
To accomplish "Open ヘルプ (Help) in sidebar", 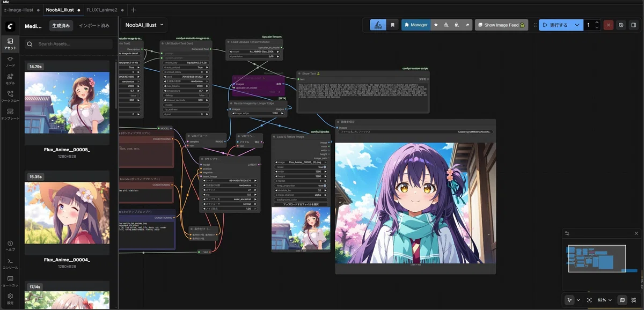I will click(x=10, y=246).
